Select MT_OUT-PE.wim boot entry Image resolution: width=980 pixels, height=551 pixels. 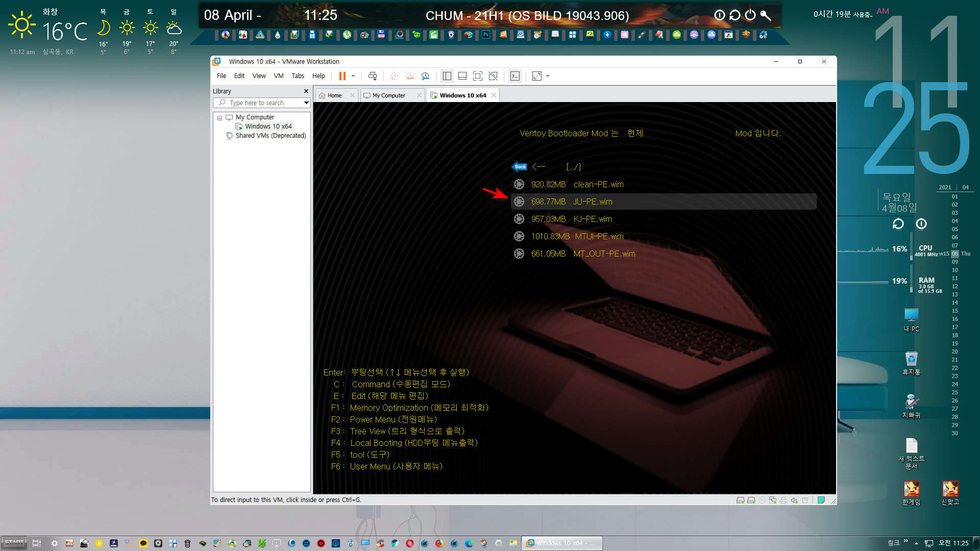click(664, 254)
